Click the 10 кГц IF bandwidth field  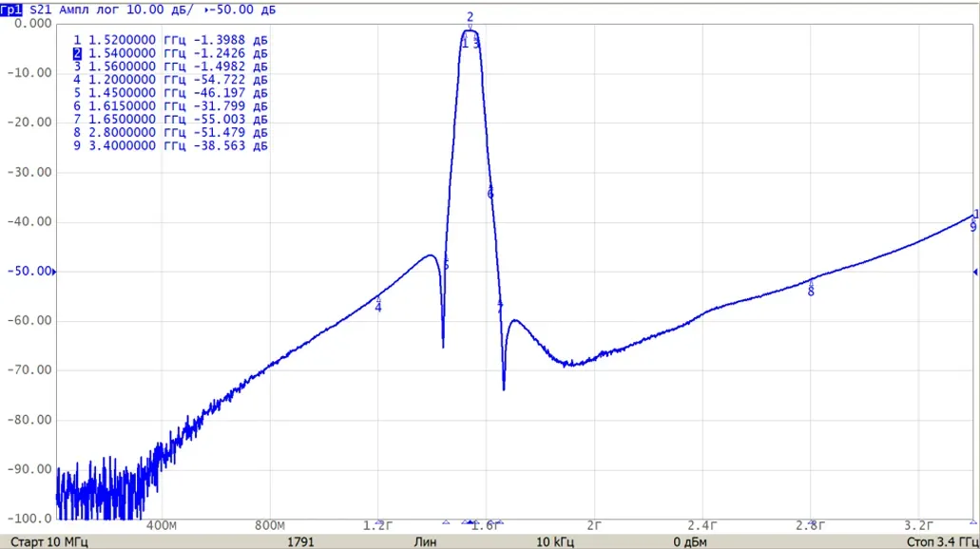pyautogui.click(x=555, y=542)
